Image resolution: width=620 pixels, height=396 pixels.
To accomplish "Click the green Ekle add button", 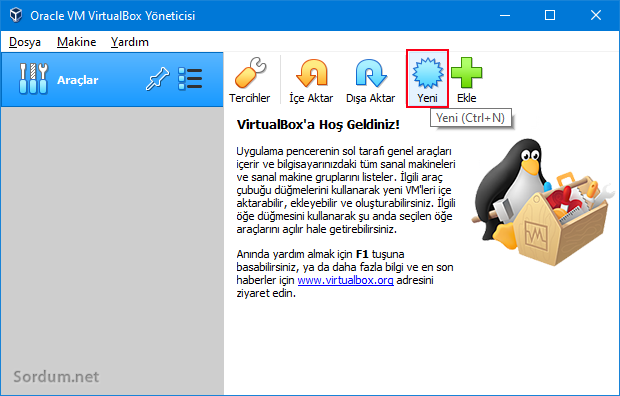I will (467, 80).
